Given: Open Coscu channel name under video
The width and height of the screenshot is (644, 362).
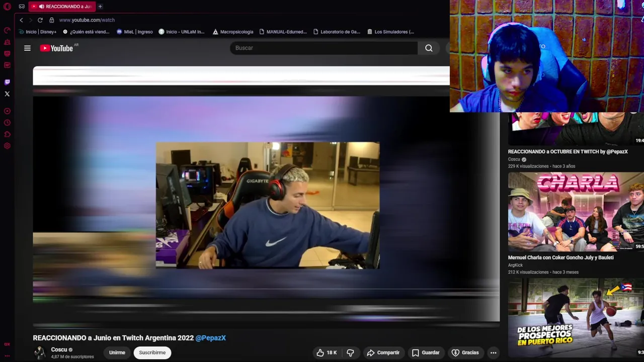Looking at the screenshot, I should (x=59, y=349).
